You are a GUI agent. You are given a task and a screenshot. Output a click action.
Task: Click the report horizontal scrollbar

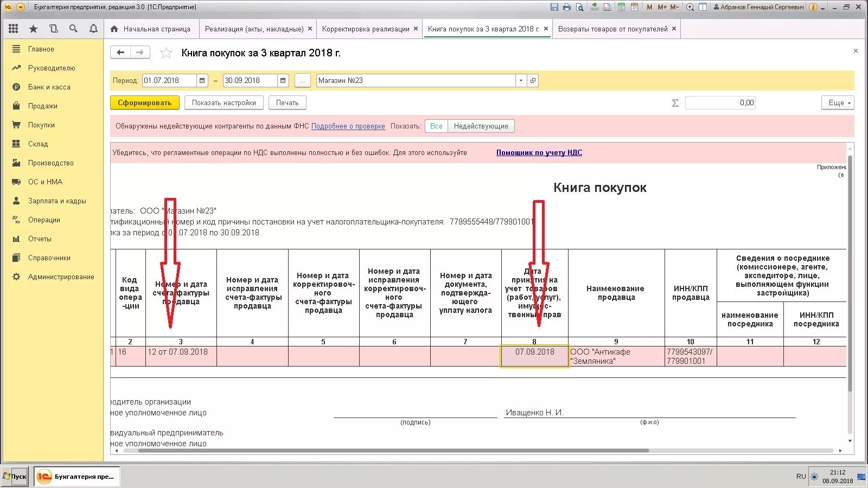click(x=393, y=451)
